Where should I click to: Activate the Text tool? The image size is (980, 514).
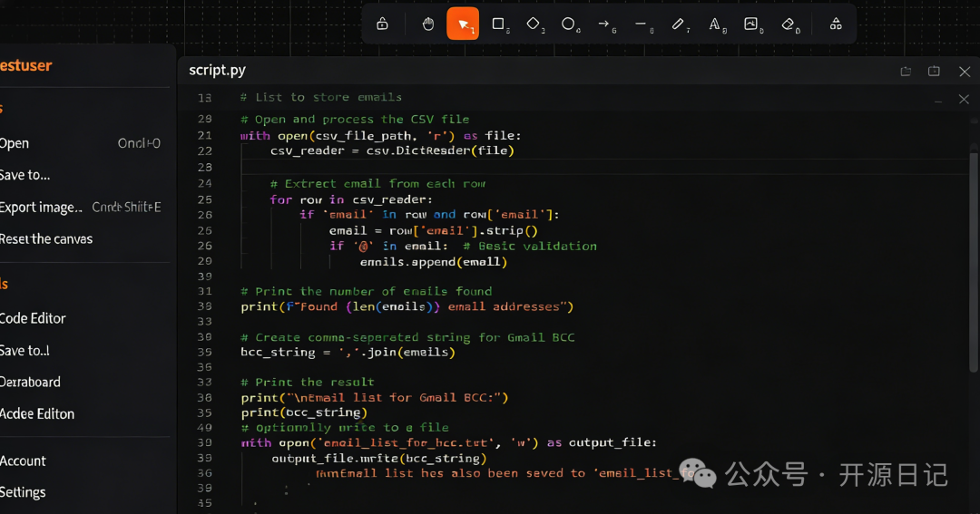(x=715, y=24)
